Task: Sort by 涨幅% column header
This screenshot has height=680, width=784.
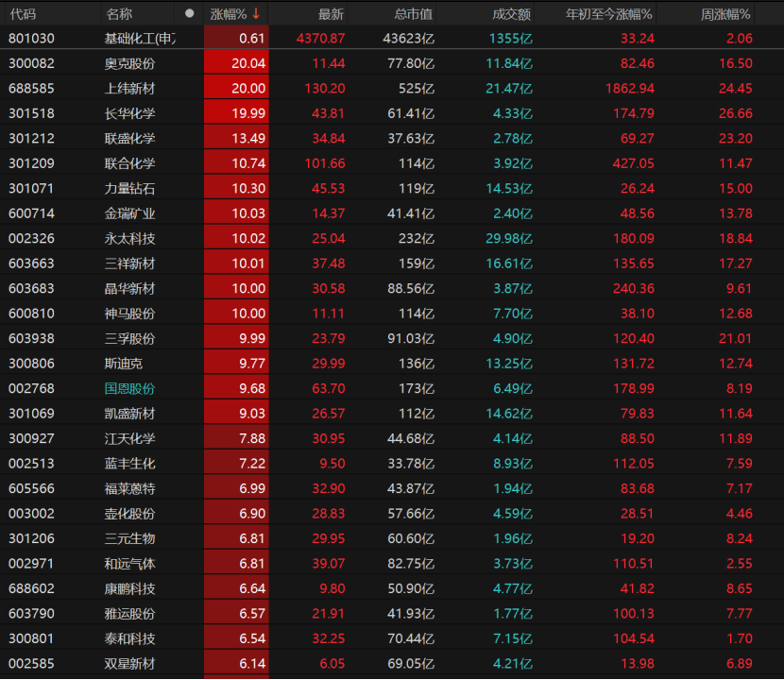Action: tap(228, 14)
